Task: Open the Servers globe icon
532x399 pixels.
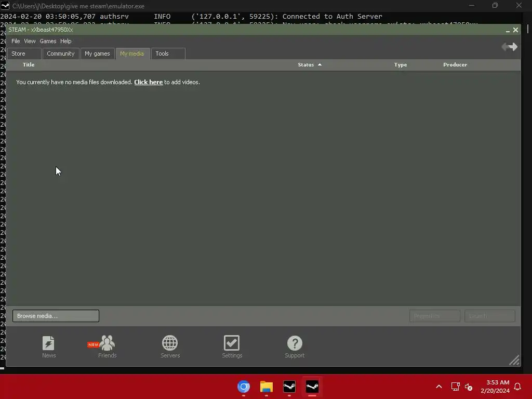Action: pyautogui.click(x=170, y=347)
